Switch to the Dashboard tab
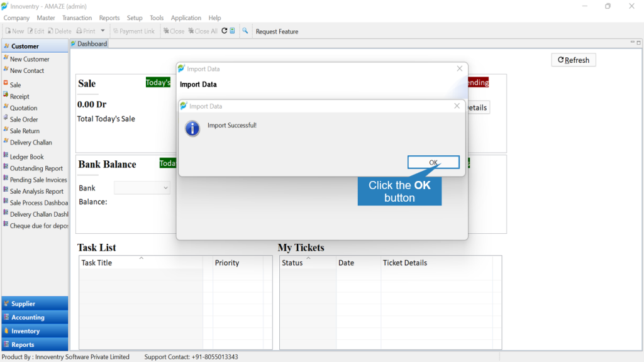Image resolution: width=644 pixels, height=362 pixels. (89, 44)
